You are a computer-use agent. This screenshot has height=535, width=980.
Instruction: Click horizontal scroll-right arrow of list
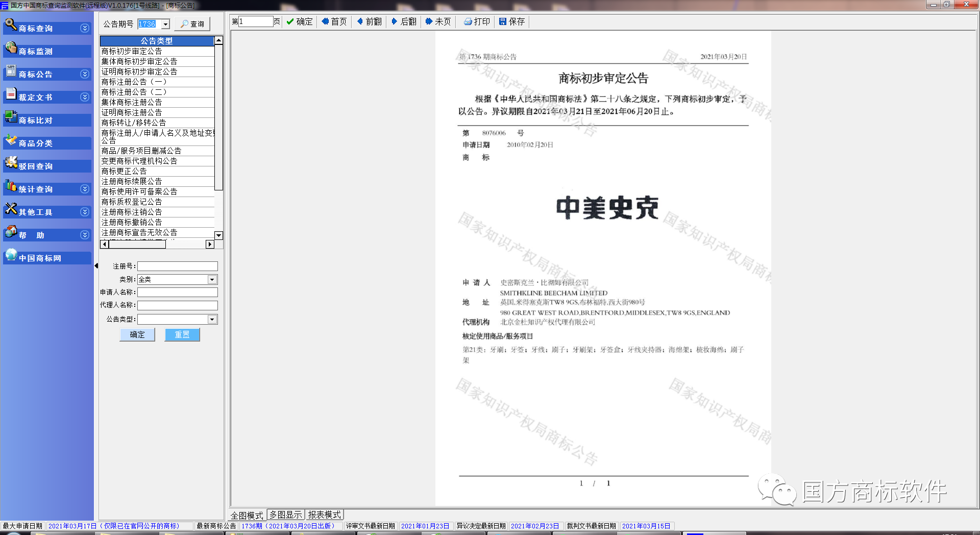pyautogui.click(x=210, y=245)
